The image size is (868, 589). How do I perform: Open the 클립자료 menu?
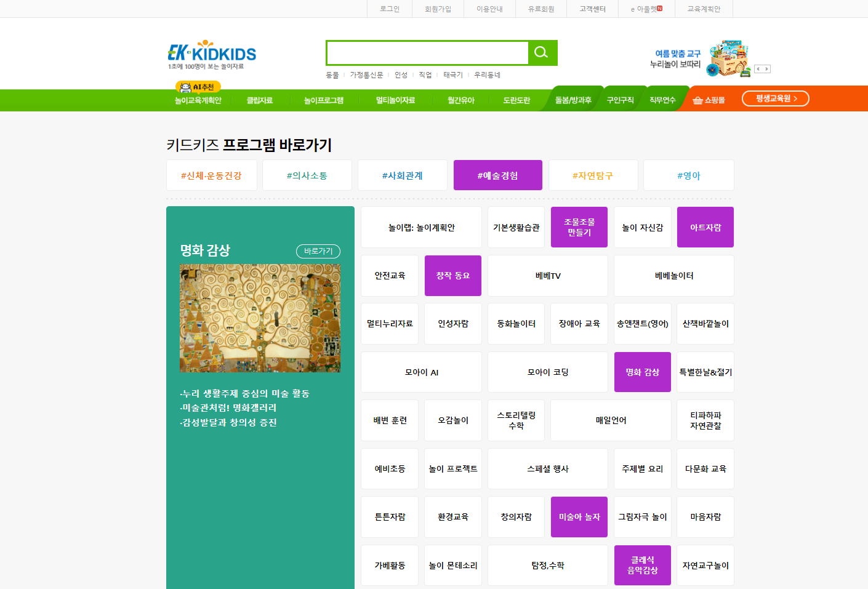260,100
